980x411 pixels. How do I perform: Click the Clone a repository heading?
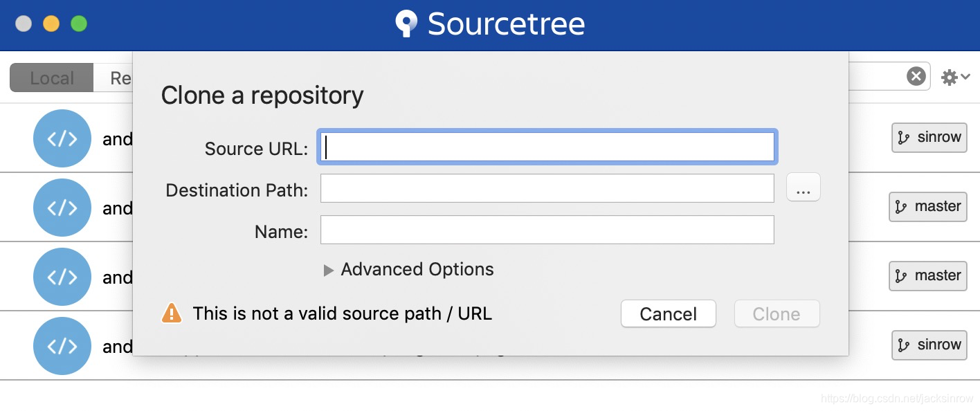point(262,95)
